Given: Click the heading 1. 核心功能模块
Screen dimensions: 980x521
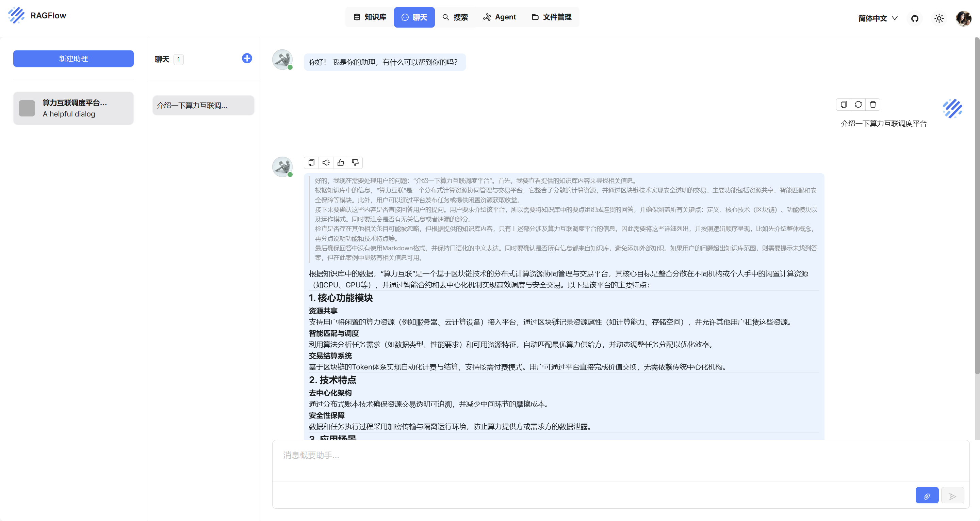Looking at the screenshot, I should coord(341,298).
